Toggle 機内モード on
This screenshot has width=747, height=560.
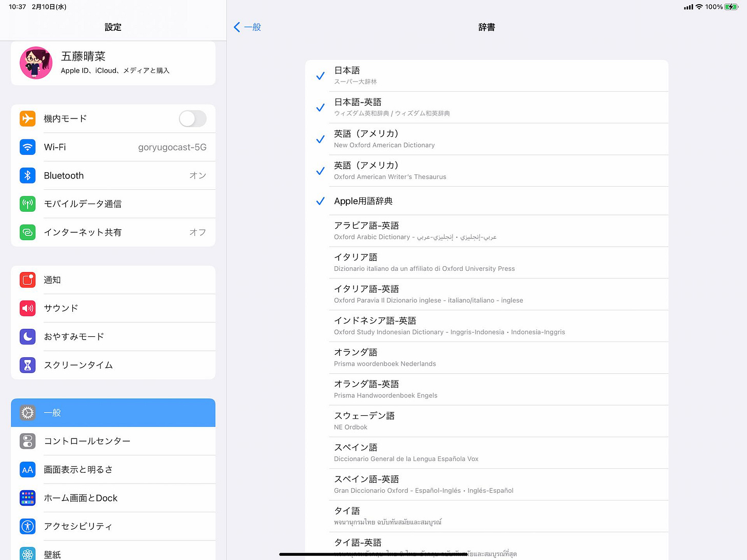pyautogui.click(x=192, y=118)
